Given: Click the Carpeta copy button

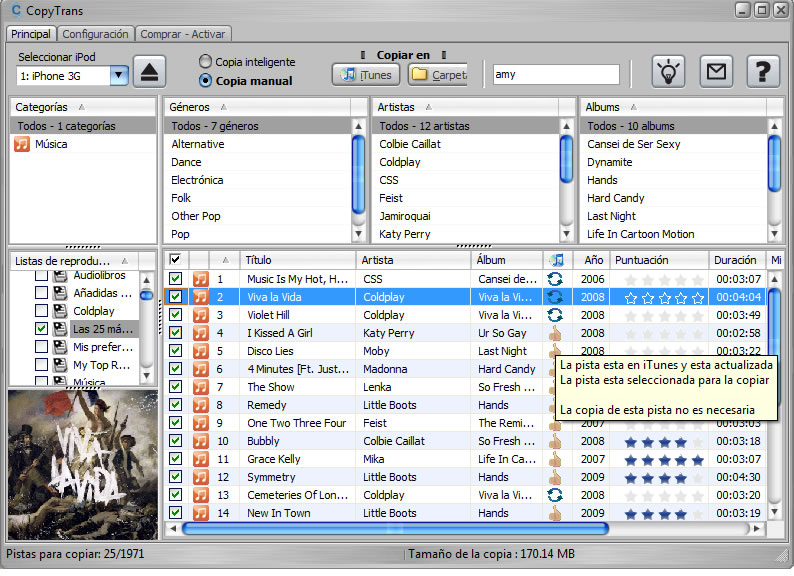Looking at the screenshot, I should point(436,75).
